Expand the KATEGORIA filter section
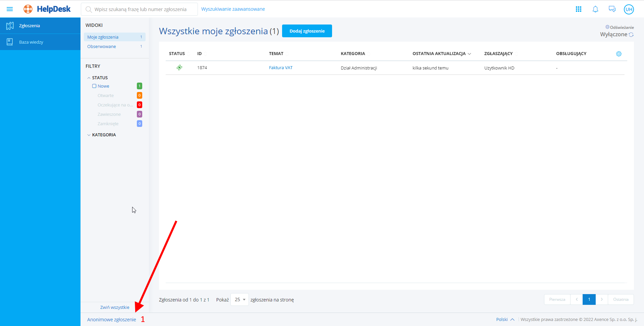The height and width of the screenshot is (326, 644). click(x=89, y=135)
